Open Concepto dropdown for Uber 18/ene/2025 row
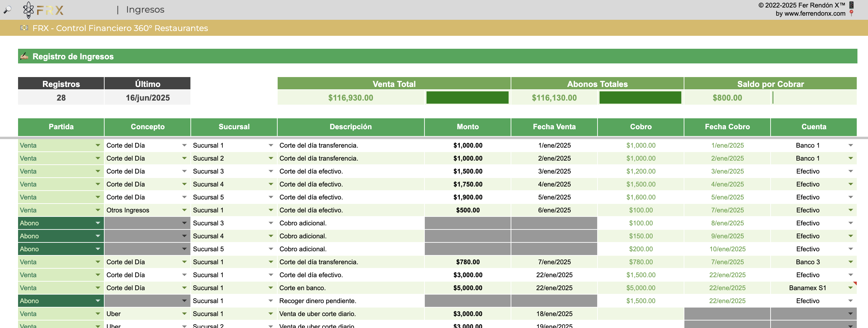 pos(184,314)
